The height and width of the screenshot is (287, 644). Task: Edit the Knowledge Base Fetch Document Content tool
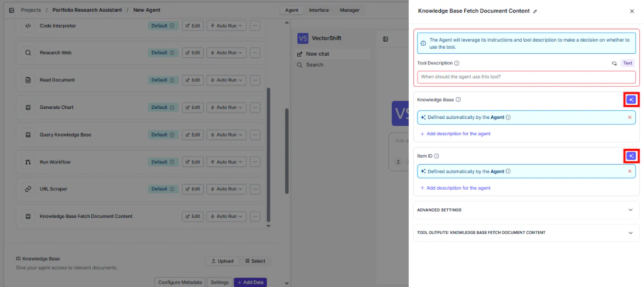[x=193, y=216]
